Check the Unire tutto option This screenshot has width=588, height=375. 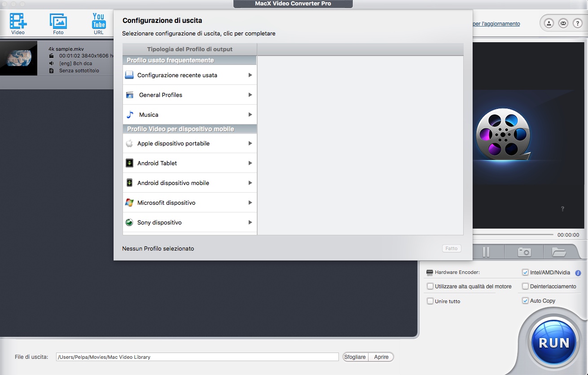(430, 301)
